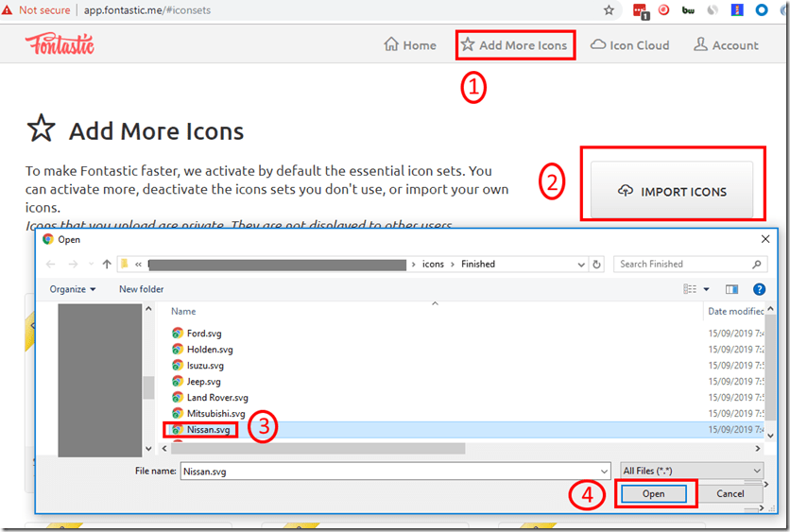This screenshot has height=532, width=790.
Task: Go to Add More Icons tab
Action: tap(514, 44)
